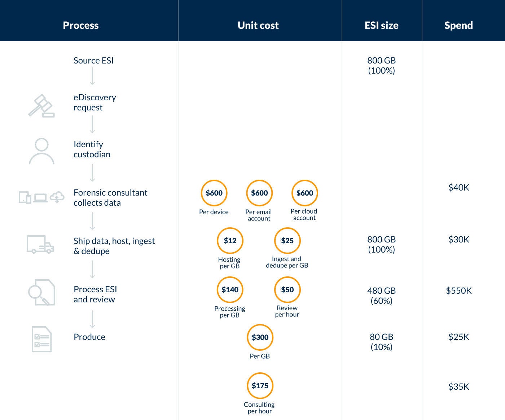The height and width of the screenshot is (420, 505).
Task: Click the $300 Per GB circle
Action: [260, 337]
